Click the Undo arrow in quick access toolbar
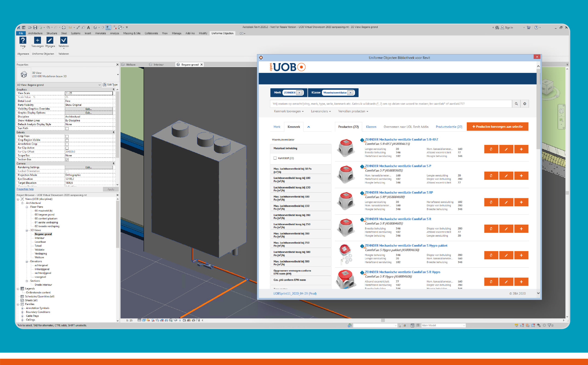 (48, 28)
